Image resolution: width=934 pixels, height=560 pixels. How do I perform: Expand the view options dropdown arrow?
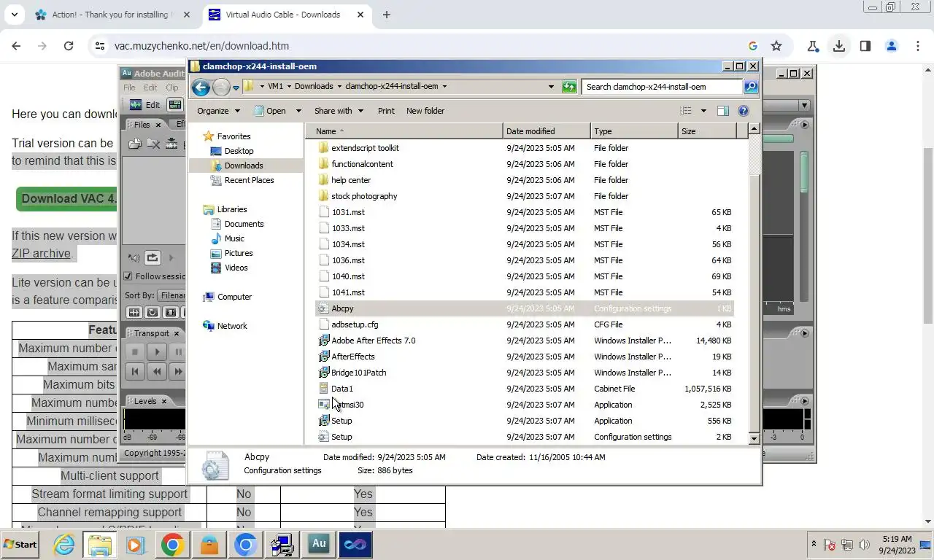pyautogui.click(x=703, y=111)
